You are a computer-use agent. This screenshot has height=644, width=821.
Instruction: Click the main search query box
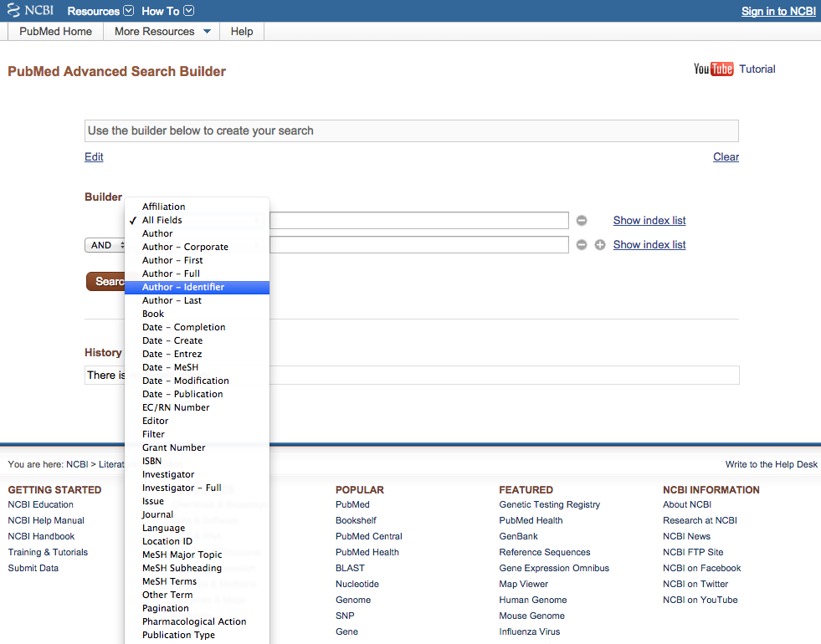[x=412, y=130]
